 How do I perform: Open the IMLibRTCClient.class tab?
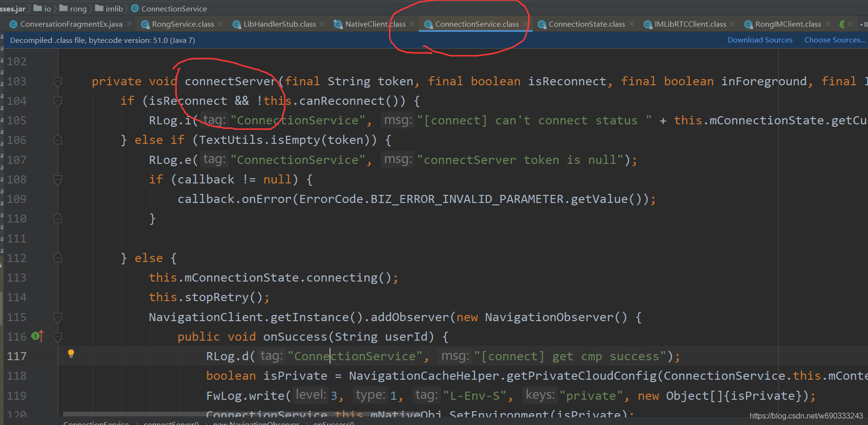tap(690, 24)
